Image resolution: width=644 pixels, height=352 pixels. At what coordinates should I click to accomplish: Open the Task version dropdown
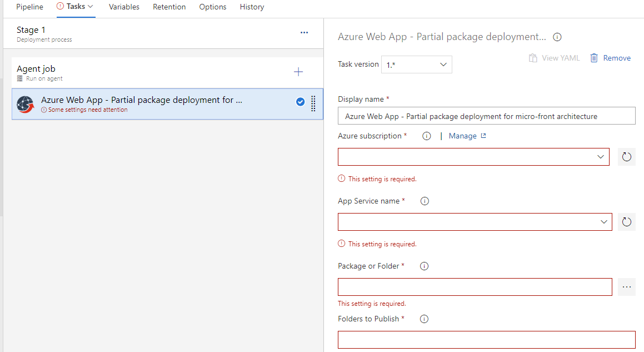pos(417,65)
